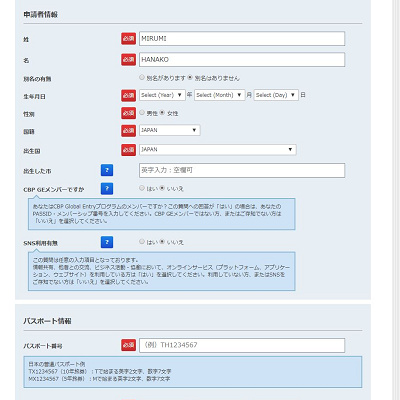Focus the 出生した市 city input field
Image resolution: width=400 pixels, height=400 pixels.
pyautogui.click(x=242, y=170)
